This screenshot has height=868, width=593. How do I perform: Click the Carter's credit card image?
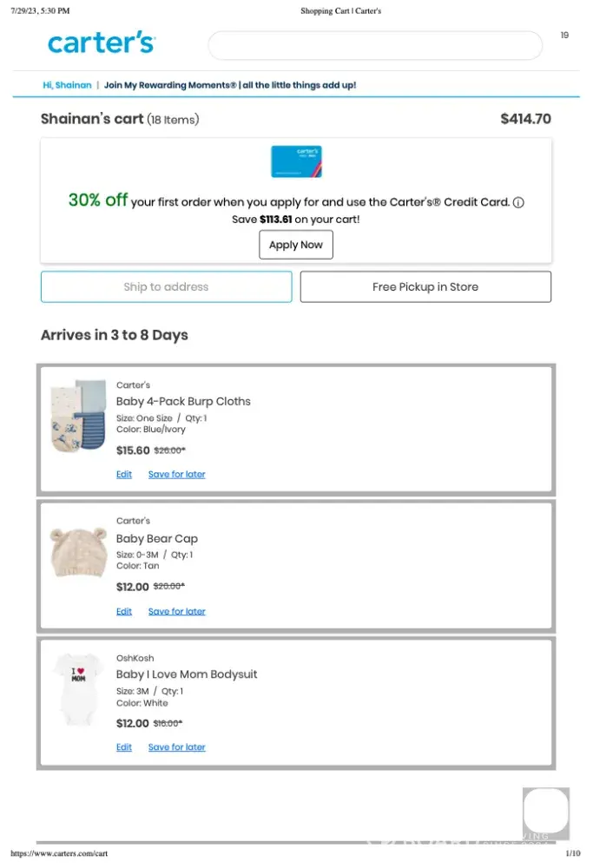coord(296,162)
